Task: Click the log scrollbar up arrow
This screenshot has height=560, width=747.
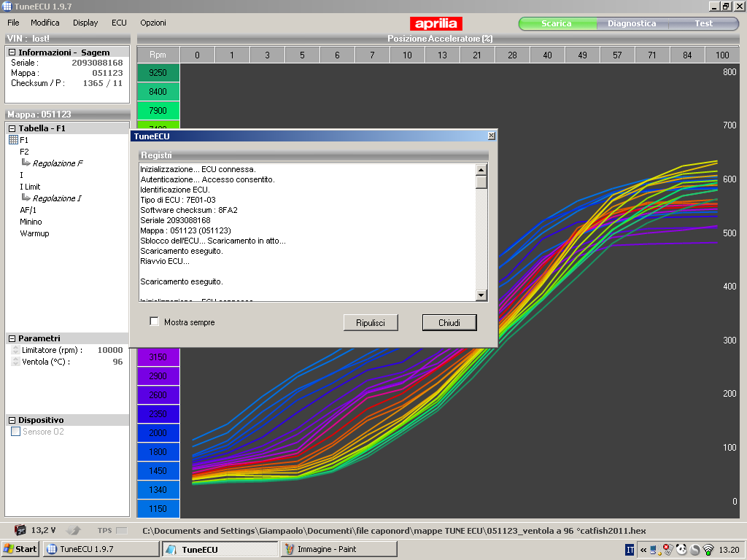Action: tap(481, 170)
